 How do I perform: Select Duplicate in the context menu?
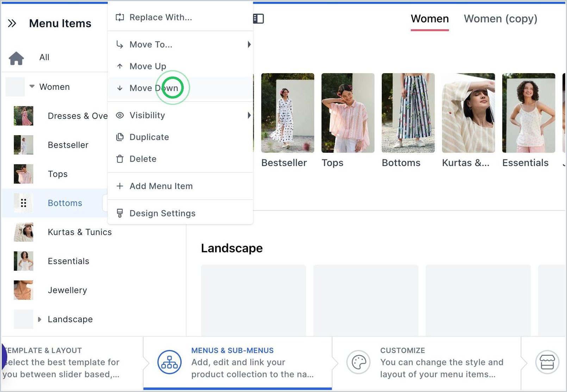[x=180, y=137]
